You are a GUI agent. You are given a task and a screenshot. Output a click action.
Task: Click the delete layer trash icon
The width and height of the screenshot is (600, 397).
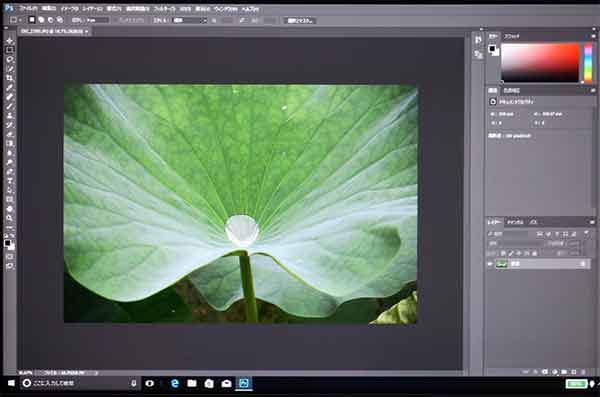[583, 372]
